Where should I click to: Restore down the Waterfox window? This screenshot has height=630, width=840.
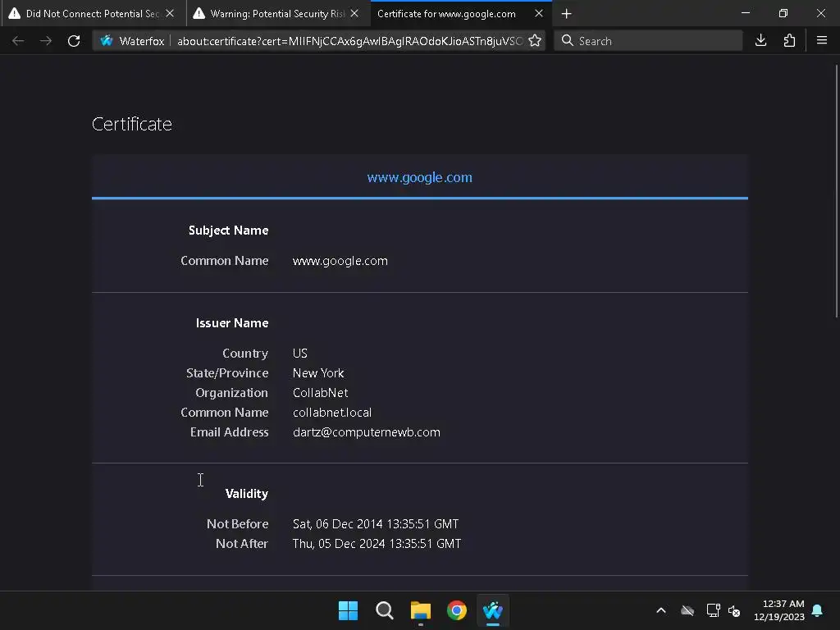click(x=783, y=13)
